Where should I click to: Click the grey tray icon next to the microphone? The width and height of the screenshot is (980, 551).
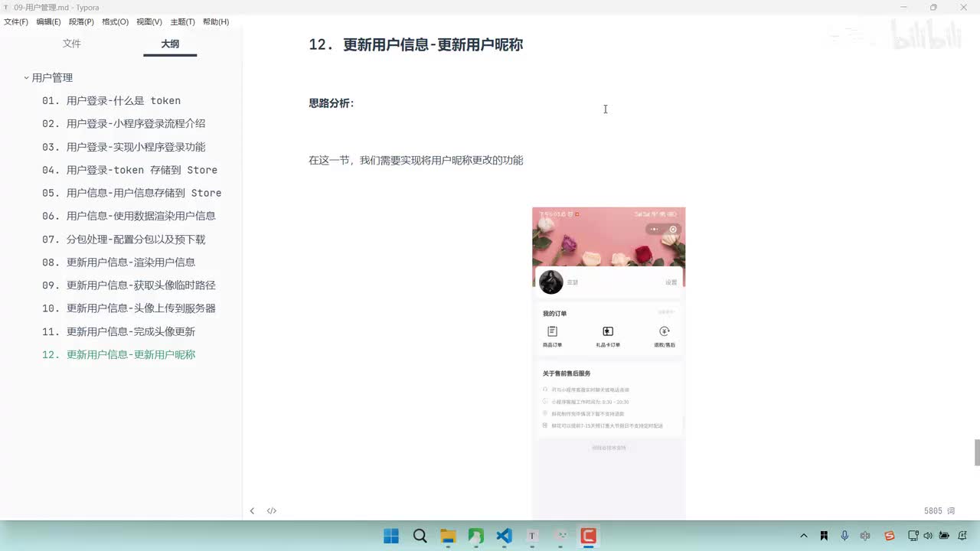pyautogui.click(x=865, y=536)
